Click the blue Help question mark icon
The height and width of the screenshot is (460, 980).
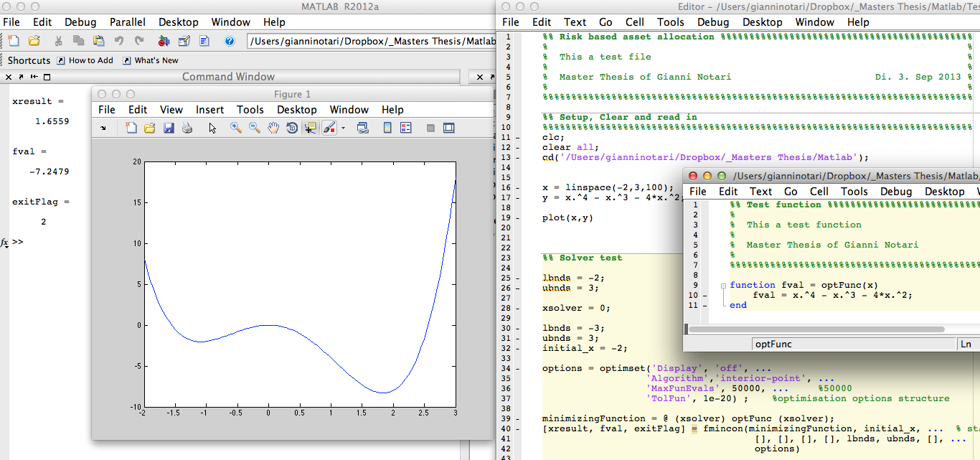(230, 41)
